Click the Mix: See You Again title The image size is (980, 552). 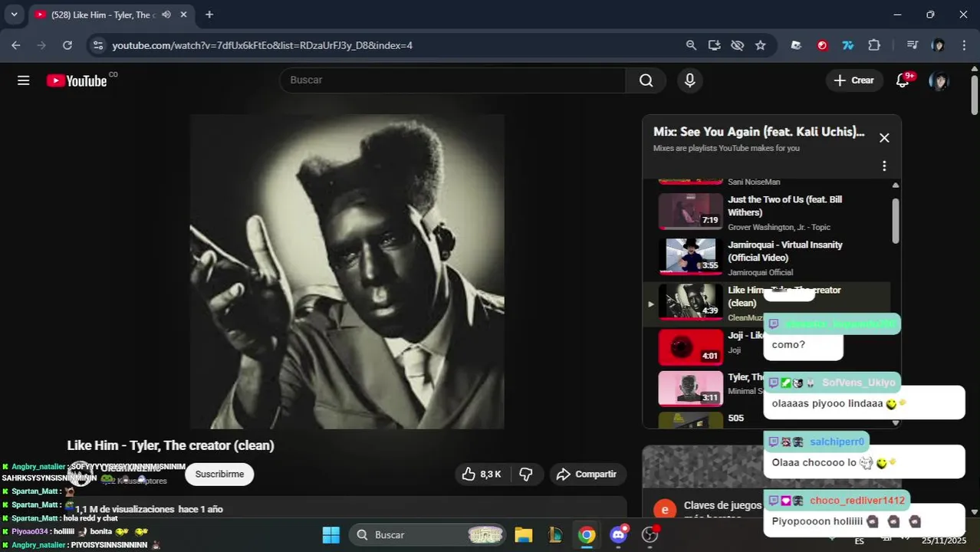pyautogui.click(x=758, y=132)
